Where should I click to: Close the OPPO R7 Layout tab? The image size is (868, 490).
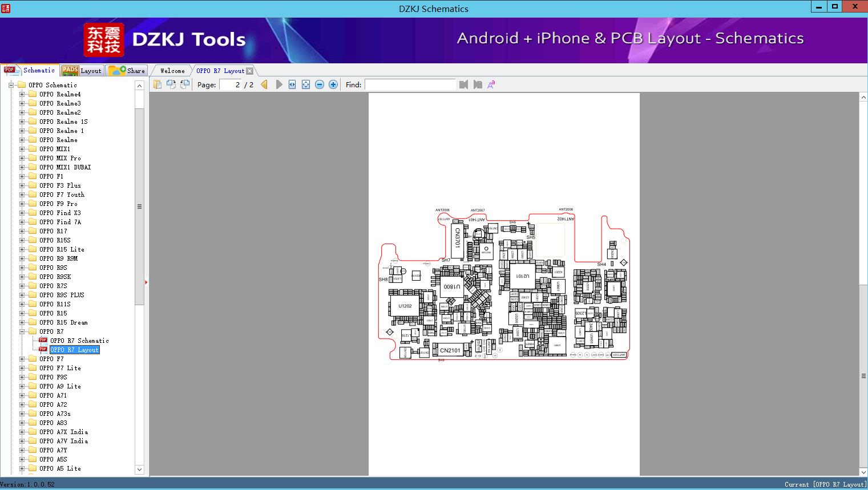pos(249,71)
